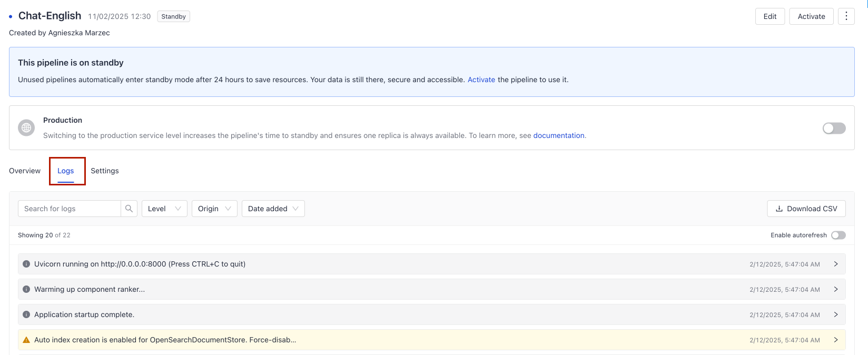
Task: Click the blue status dot beside Chat-English
Action: (11, 17)
